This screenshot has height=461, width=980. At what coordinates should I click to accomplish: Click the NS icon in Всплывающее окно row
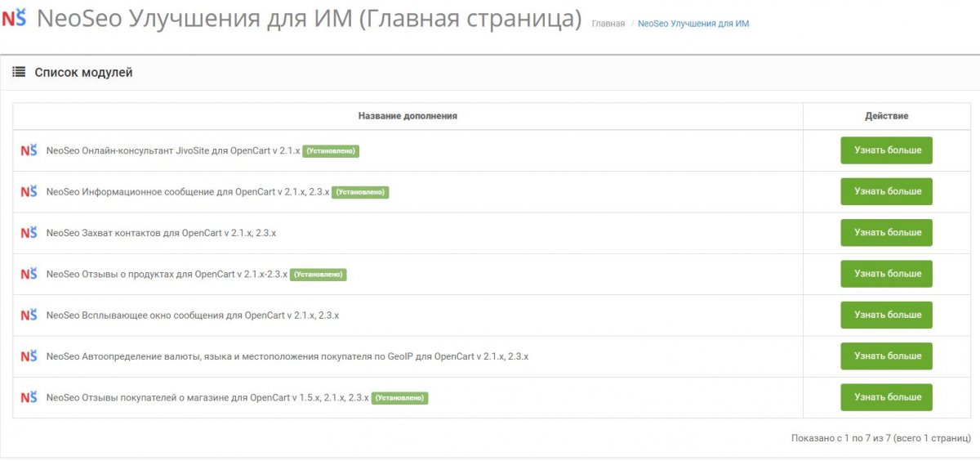29,315
